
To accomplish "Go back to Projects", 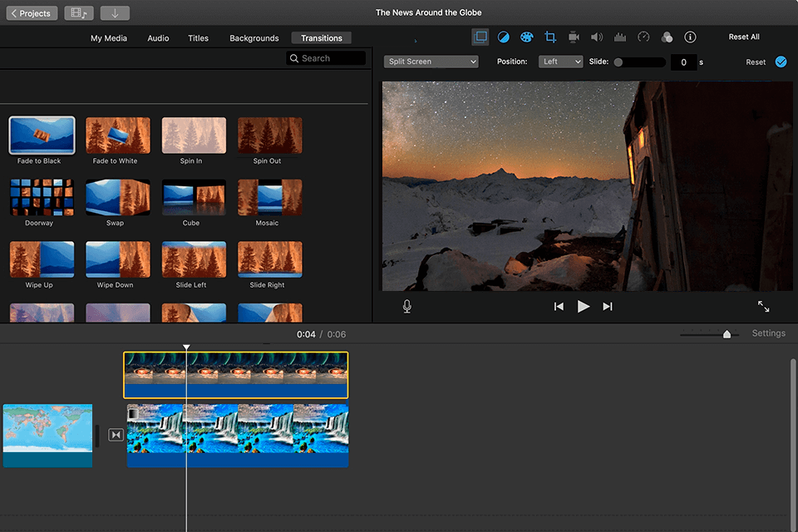I will 32,13.
